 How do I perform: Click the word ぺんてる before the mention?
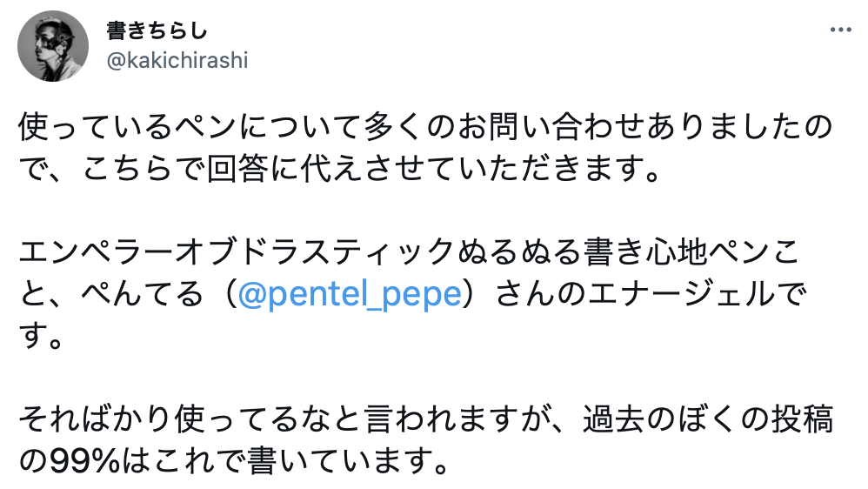[143, 293]
